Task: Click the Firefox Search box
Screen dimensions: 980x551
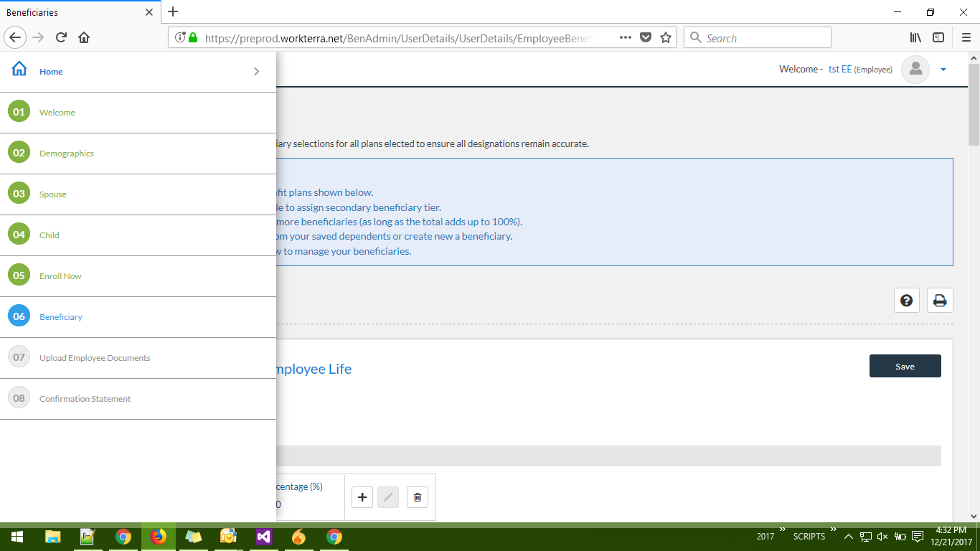Action: 758,37
